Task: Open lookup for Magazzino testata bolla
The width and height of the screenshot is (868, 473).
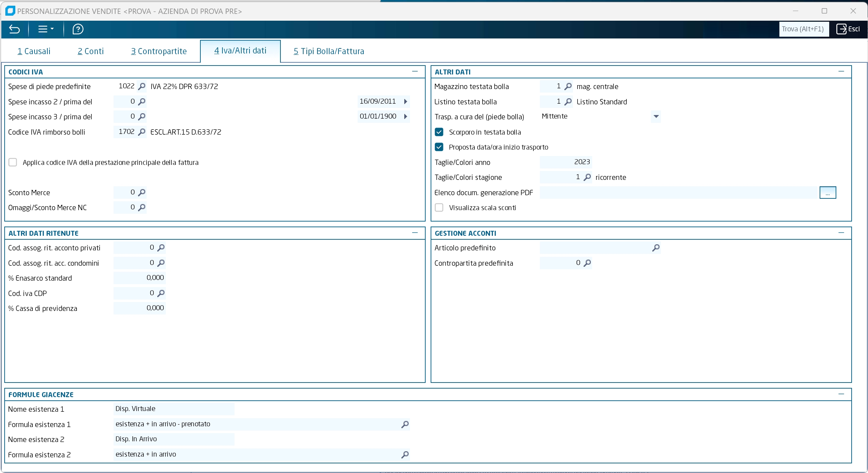Action: tap(568, 86)
